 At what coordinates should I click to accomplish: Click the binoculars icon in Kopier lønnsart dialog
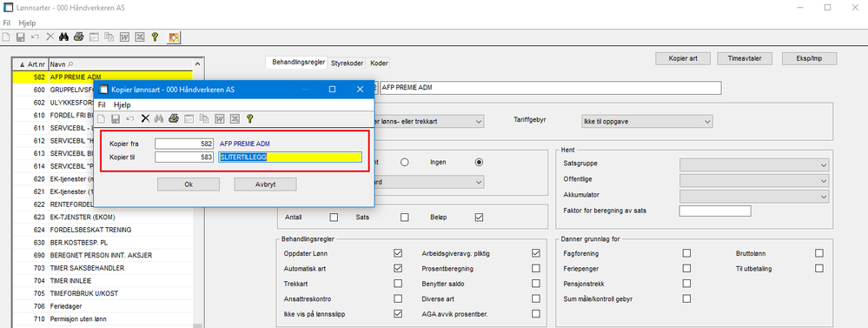tap(159, 118)
